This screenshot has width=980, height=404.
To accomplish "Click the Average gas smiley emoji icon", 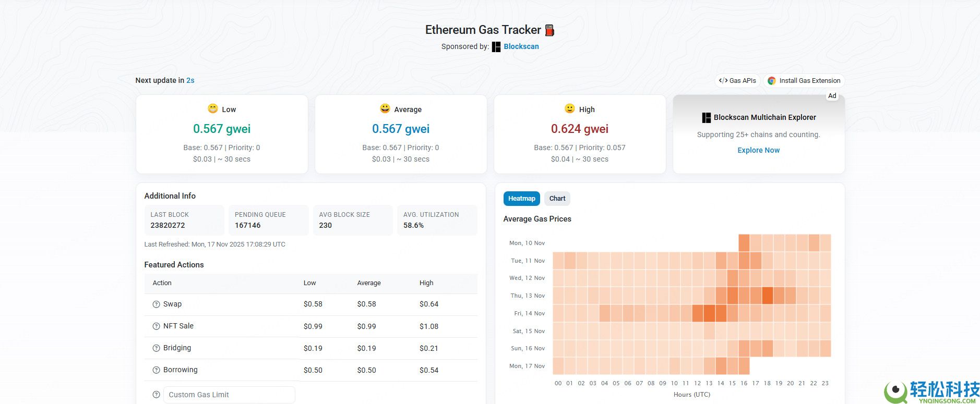I will [x=385, y=109].
